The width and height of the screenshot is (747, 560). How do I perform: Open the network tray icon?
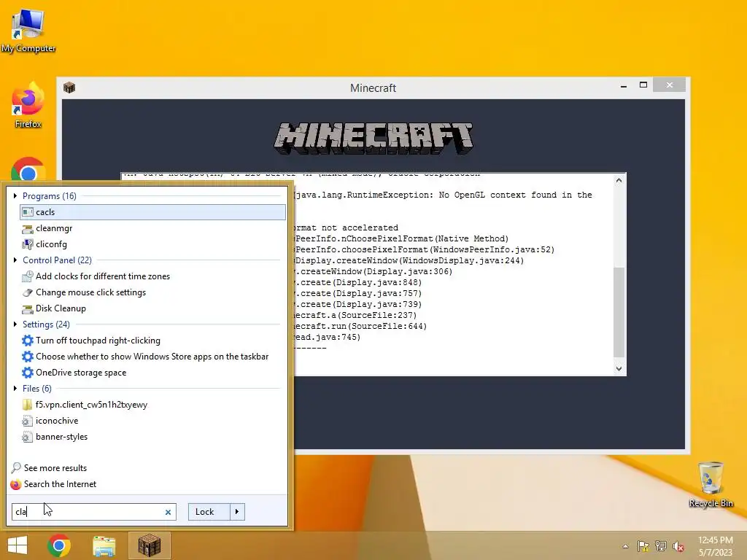click(661, 546)
